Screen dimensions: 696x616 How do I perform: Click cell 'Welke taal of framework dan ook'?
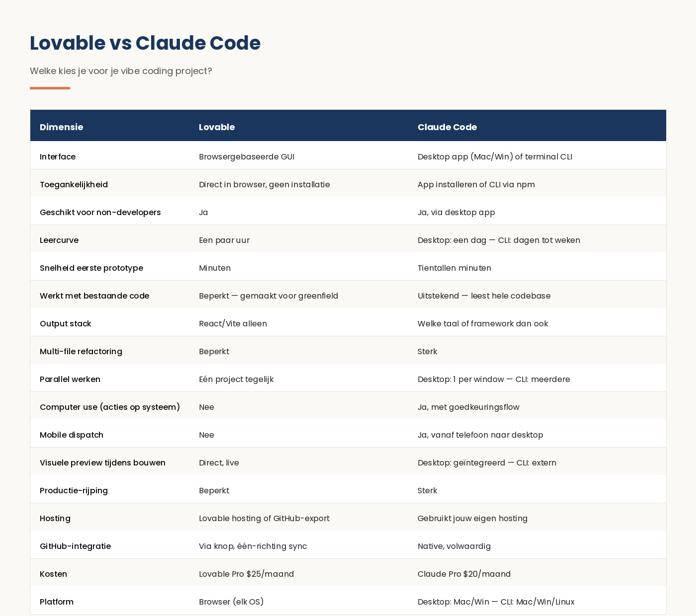[483, 324]
